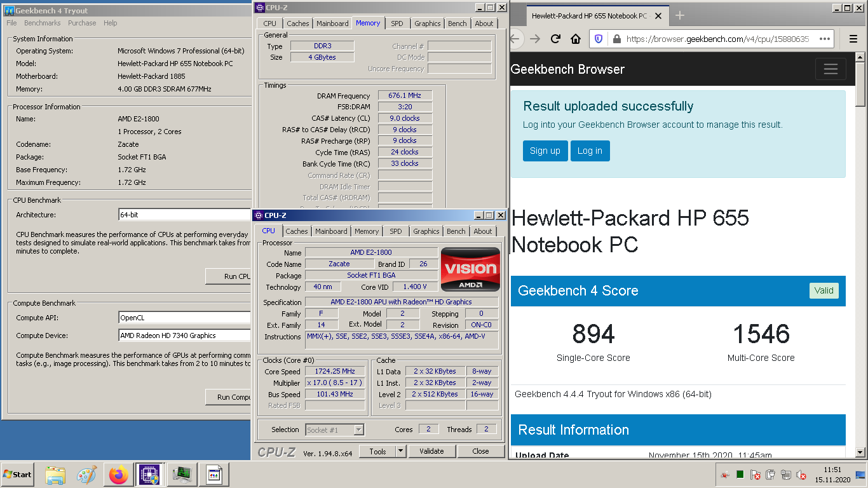868x488 pixels.
Task: Reload the page in Firefox
Action: 555,39
